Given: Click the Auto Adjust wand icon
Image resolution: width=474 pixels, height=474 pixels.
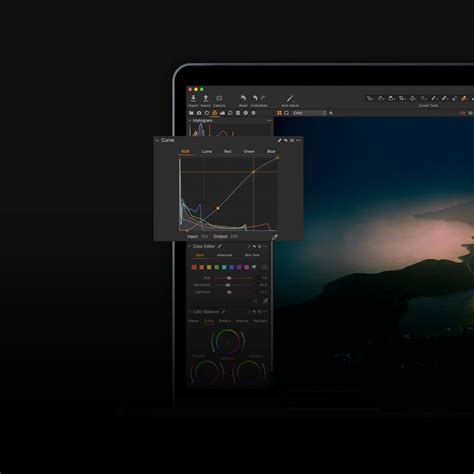Looking at the screenshot, I should [290, 98].
